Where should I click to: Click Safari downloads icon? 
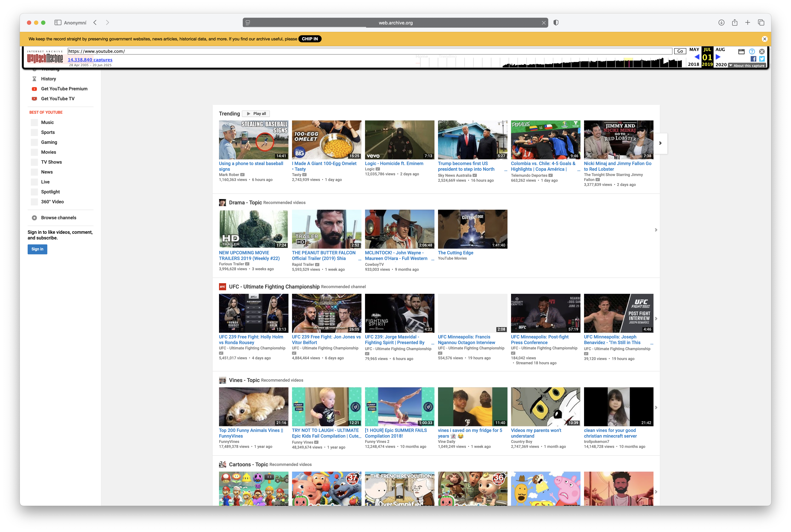(x=721, y=23)
